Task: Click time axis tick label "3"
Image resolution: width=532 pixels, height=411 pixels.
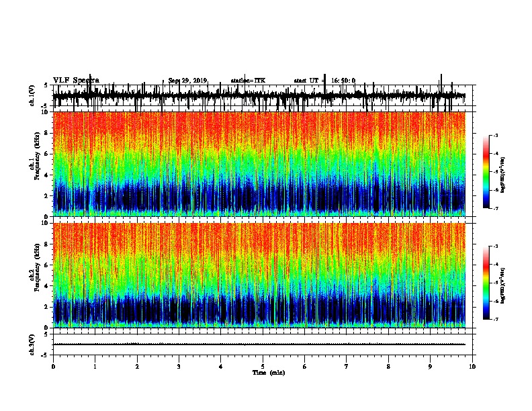Action: pos(179,367)
